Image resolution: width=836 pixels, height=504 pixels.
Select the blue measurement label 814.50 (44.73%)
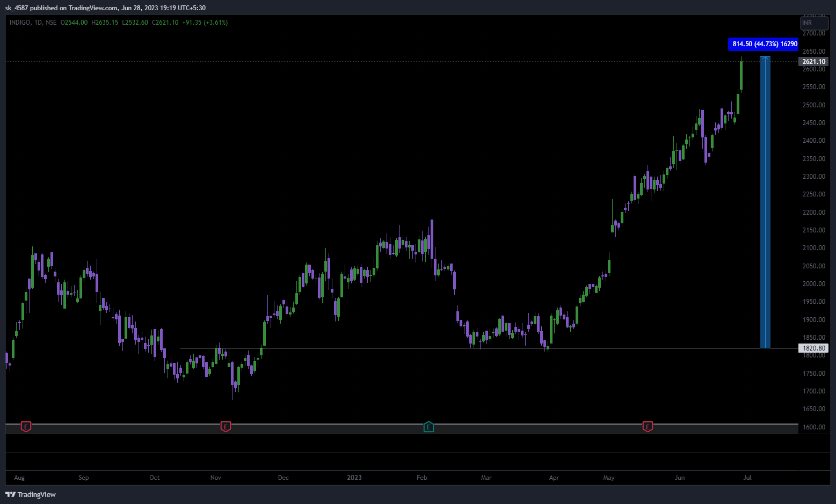click(764, 44)
